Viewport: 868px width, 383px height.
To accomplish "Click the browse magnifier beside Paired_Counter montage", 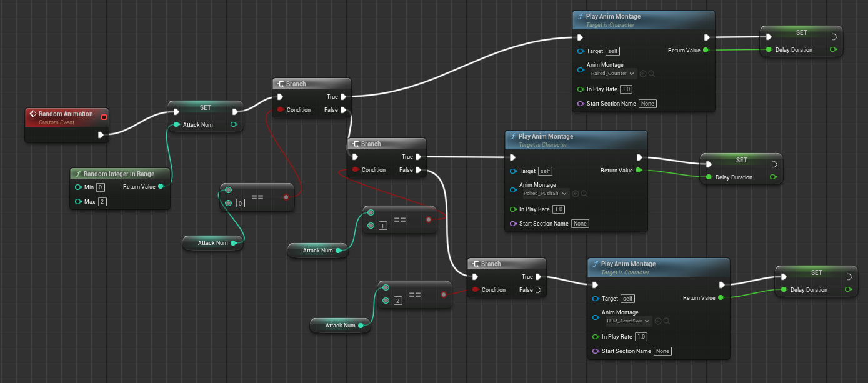I will click(652, 74).
